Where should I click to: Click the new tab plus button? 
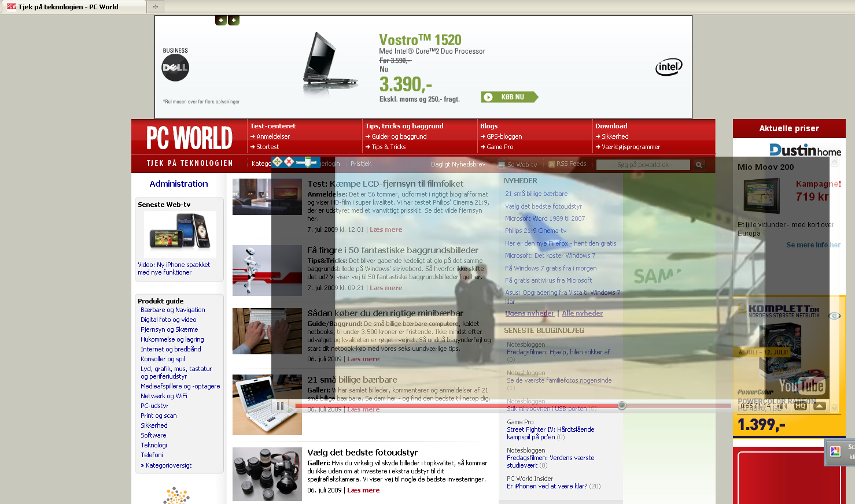(x=155, y=7)
